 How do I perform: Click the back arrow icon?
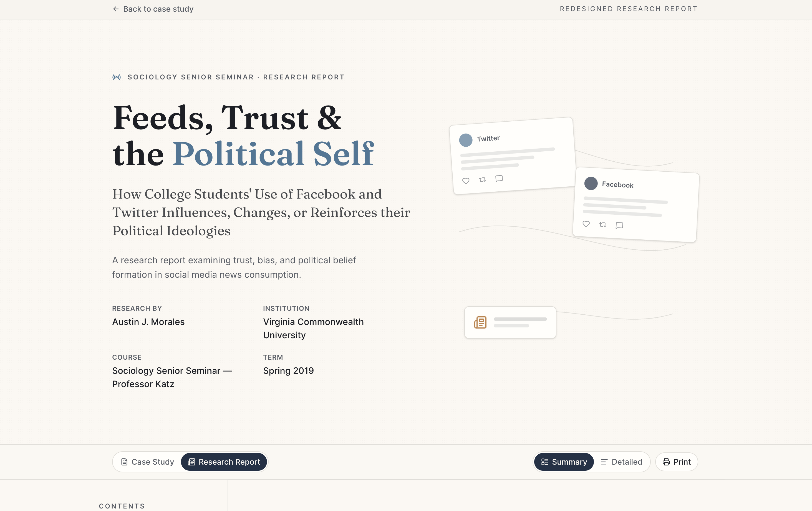point(116,9)
